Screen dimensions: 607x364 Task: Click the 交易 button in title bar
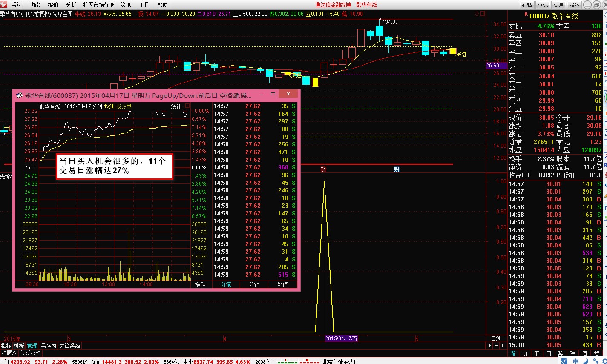coord(558,5)
